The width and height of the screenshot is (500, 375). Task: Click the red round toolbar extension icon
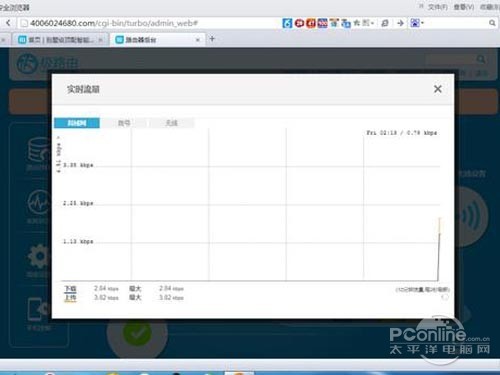coord(299,23)
